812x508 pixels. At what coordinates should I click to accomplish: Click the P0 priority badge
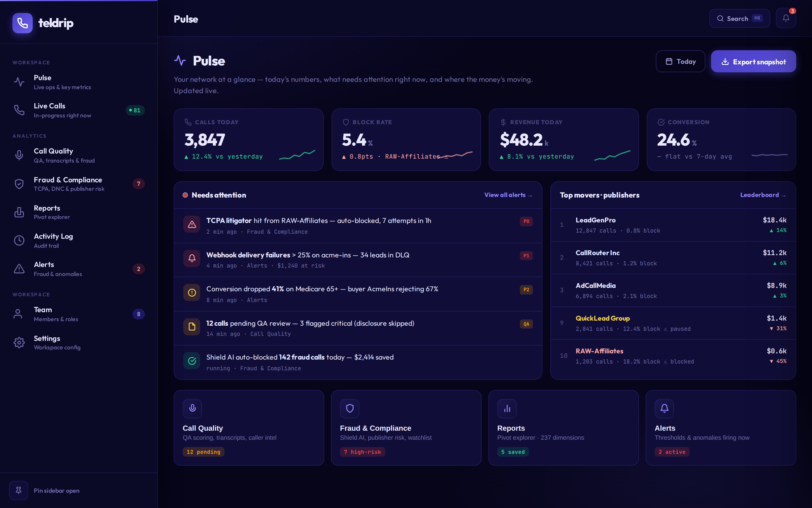pos(526,222)
